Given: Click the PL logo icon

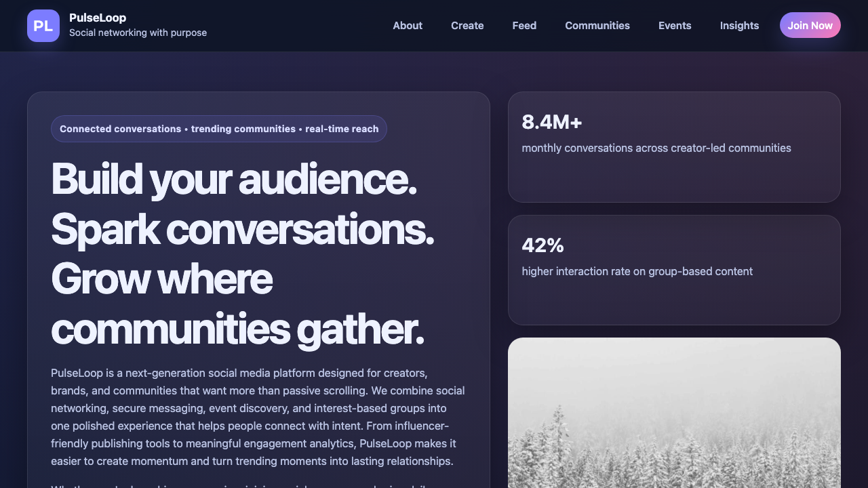Looking at the screenshot, I should [x=43, y=26].
